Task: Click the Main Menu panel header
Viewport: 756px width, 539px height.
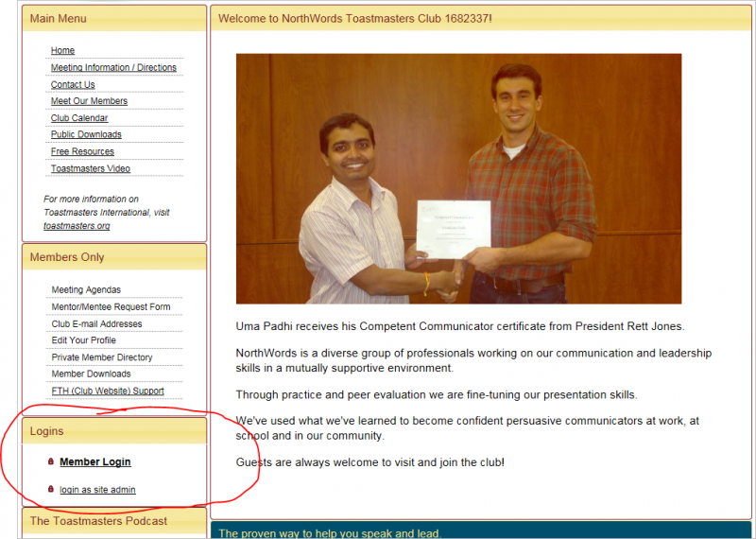Action: pos(114,18)
